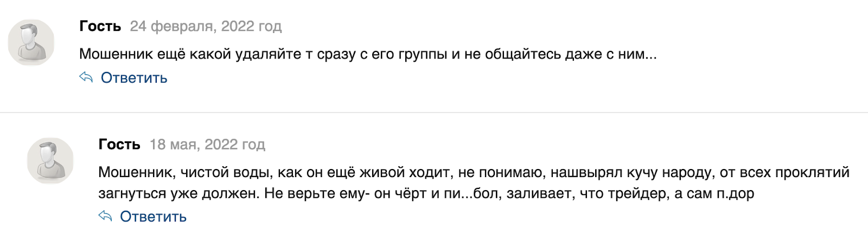Click the reply arrow icon under the 24 февраля comment
The height and width of the screenshot is (247, 868).
(86, 77)
